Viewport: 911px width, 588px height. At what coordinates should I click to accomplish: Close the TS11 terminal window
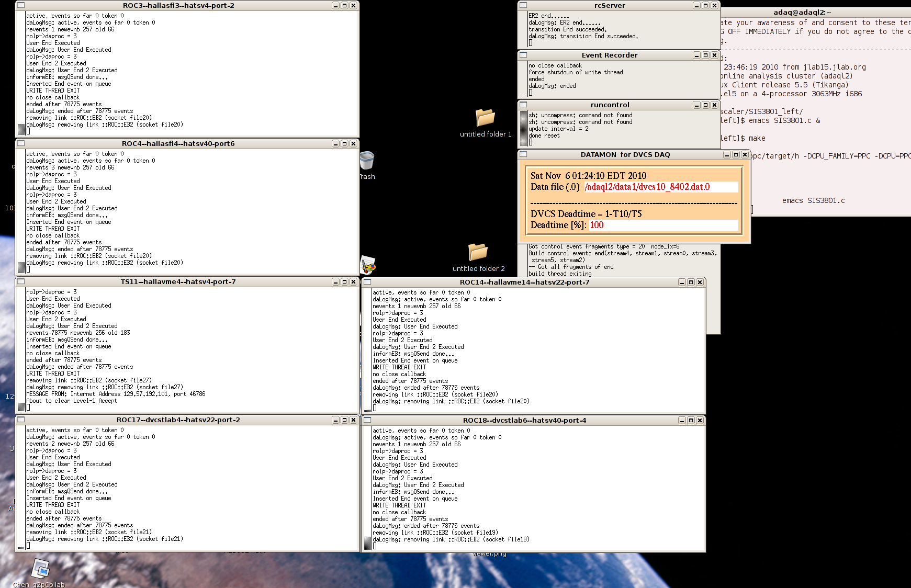click(x=353, y=281)
